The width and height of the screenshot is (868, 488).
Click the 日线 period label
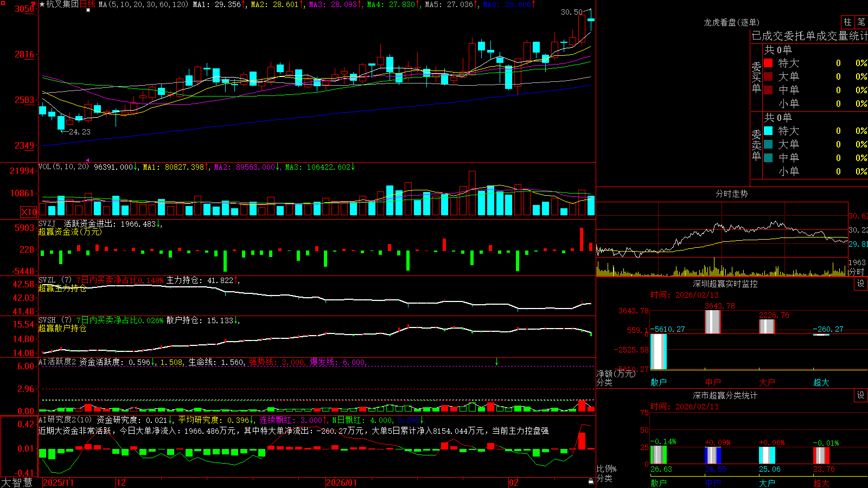coord(87,4)
